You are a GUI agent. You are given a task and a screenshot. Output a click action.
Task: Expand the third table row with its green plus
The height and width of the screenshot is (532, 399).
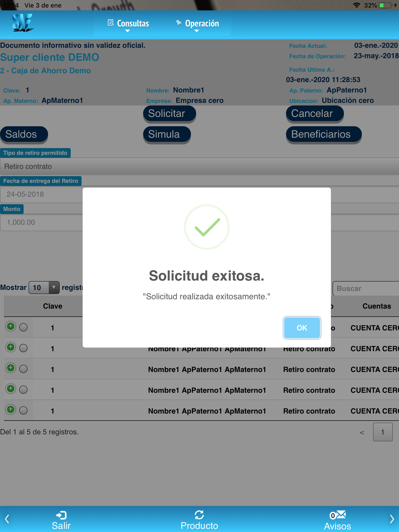pyautogui.click(x=11, y=368)
